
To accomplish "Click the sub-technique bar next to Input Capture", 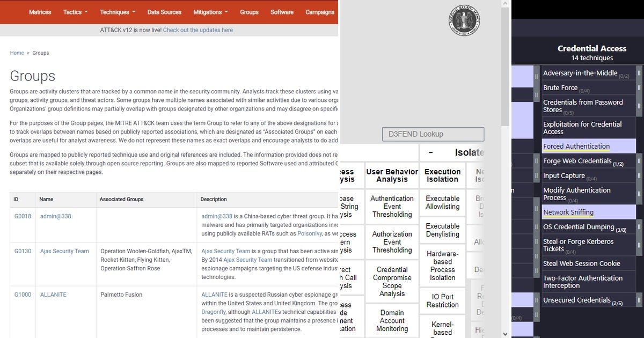I will pyautogui.click(x=638, y=175).
